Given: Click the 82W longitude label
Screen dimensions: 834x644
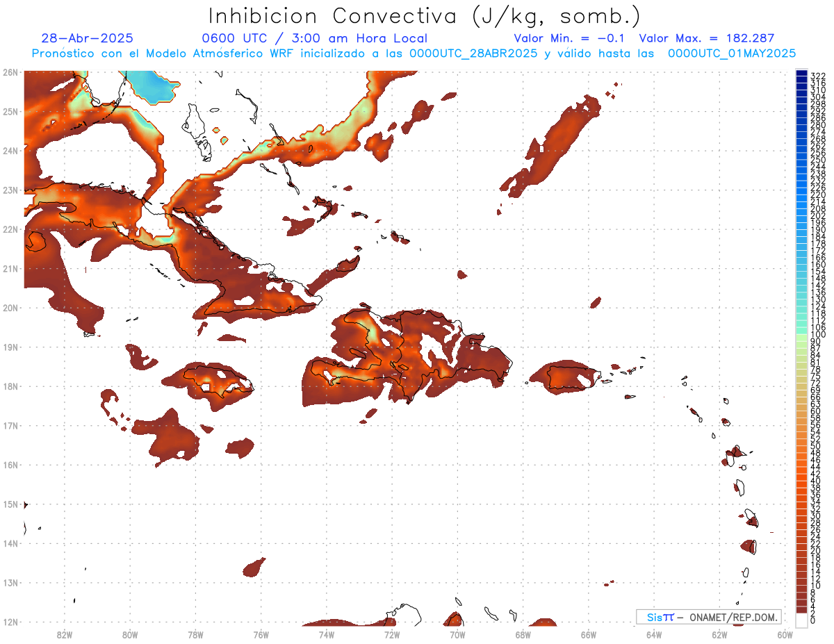Looking at the screenshot, I should 65,634.
